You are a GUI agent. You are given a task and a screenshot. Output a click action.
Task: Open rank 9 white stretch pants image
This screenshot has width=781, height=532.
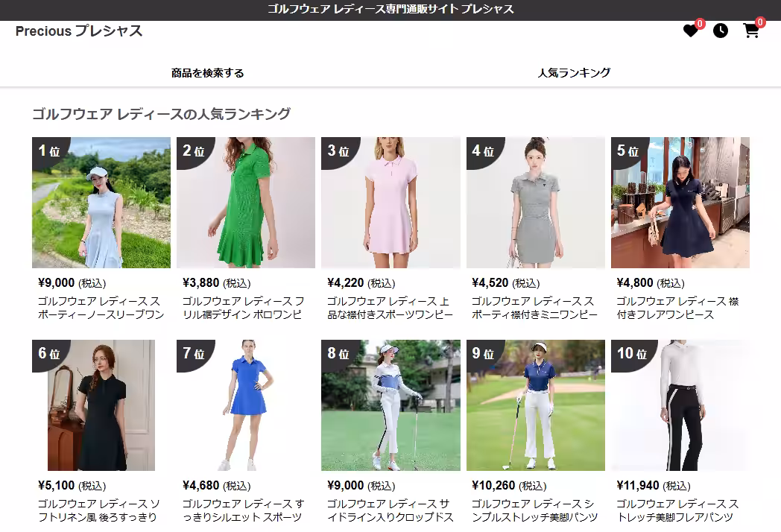pyautogui.click(x=535, y=405)
